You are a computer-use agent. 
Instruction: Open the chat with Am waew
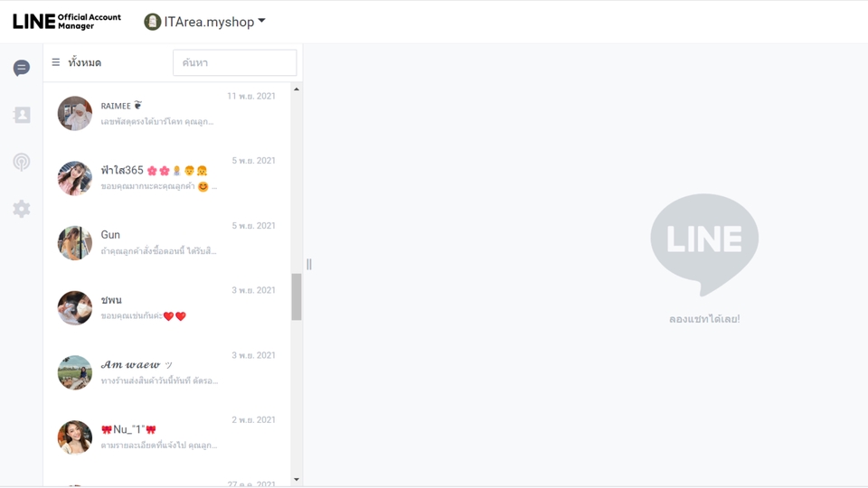(166, 372)
